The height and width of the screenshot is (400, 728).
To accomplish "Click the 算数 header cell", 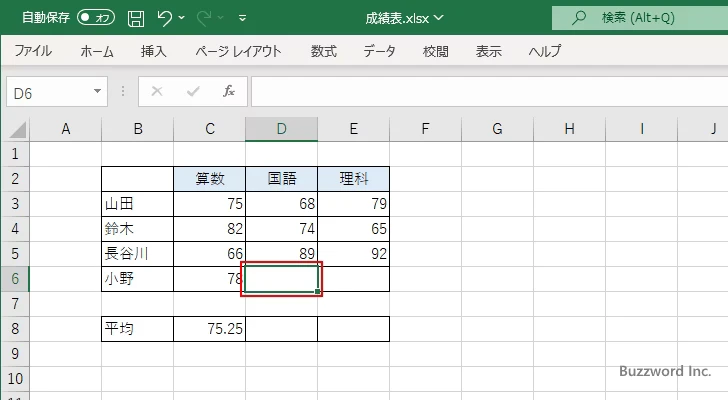I will pos(209,179).
